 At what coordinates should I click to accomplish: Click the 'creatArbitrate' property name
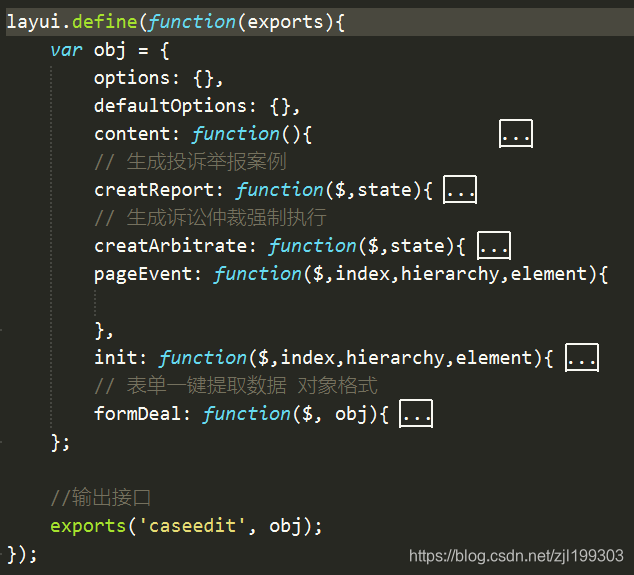click(171, 246)
